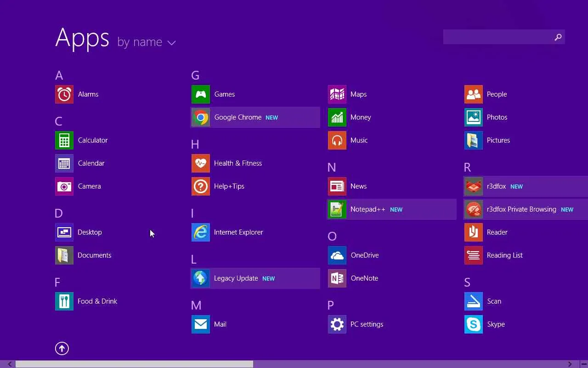Open the Documents folder icon

pyautogui.click(x=64, y=255)
